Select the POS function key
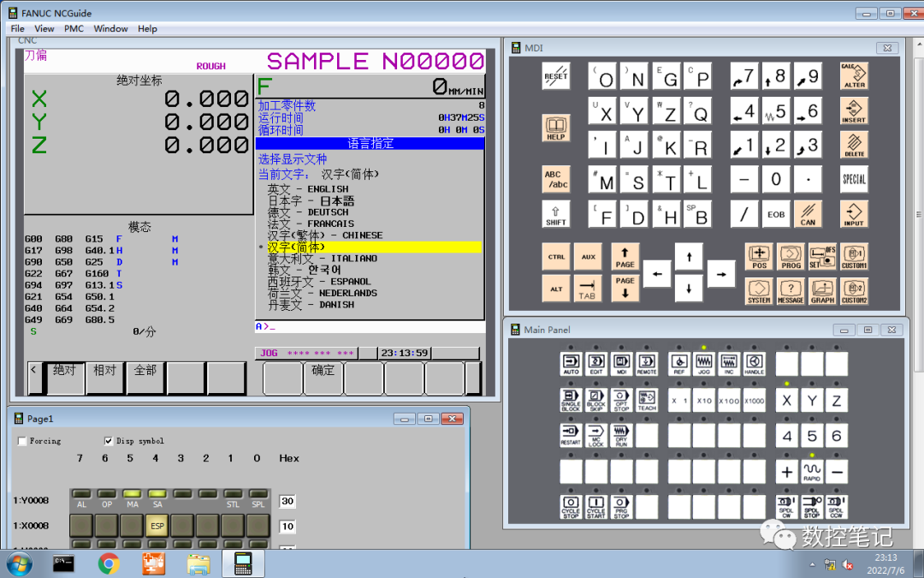 point(759,257)
